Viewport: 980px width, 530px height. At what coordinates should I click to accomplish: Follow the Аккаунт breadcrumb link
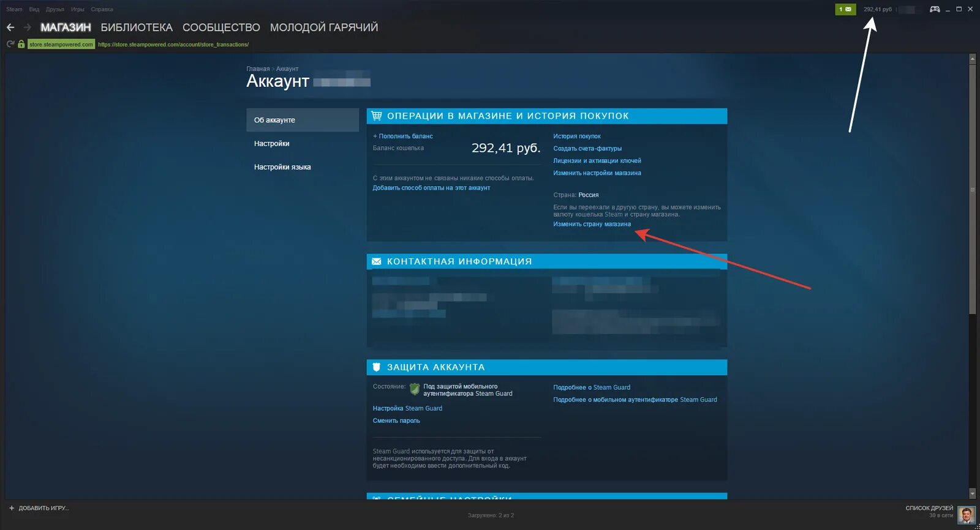(x=287, y=69)
